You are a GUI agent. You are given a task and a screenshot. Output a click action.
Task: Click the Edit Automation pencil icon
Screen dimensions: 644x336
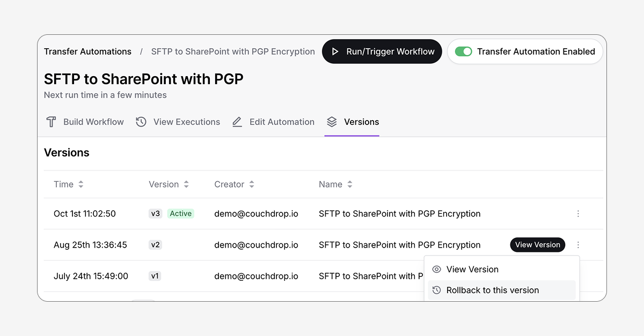tap(237, 122)
